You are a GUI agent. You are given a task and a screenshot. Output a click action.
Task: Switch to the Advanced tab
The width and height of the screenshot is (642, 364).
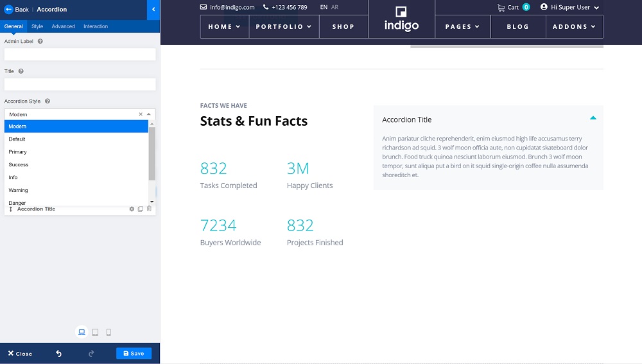64,26
